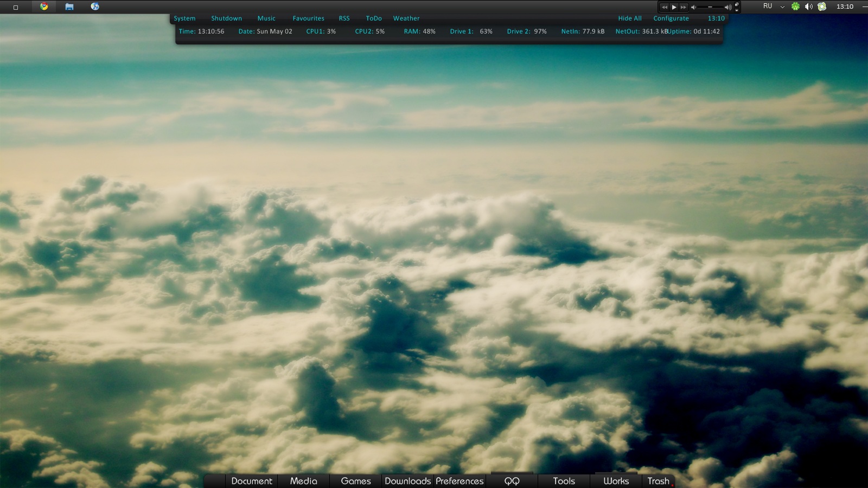868x488 pixels.
Task: Open the Weather menu
Action: [x=406, y=18]
